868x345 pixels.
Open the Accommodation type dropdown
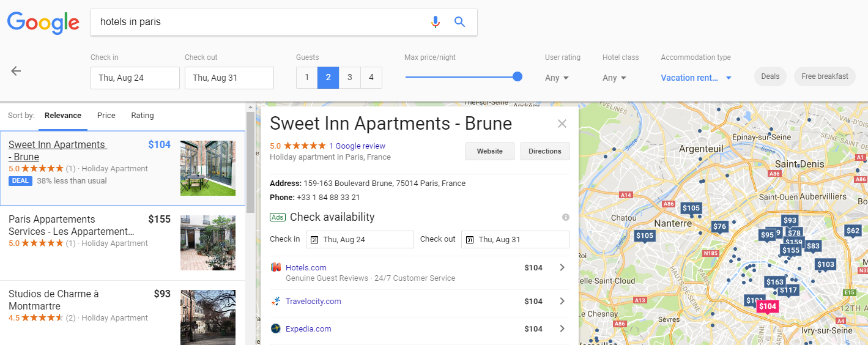(696, 78)
